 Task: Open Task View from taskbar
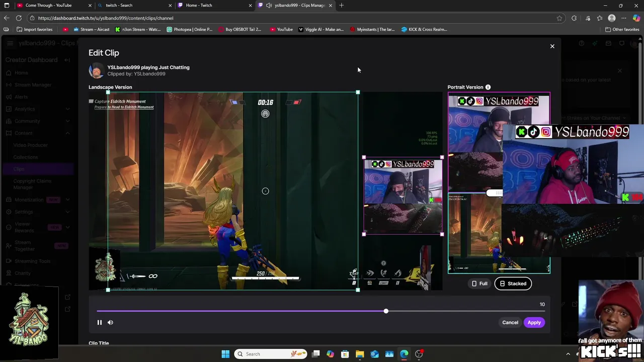(316, 354)
